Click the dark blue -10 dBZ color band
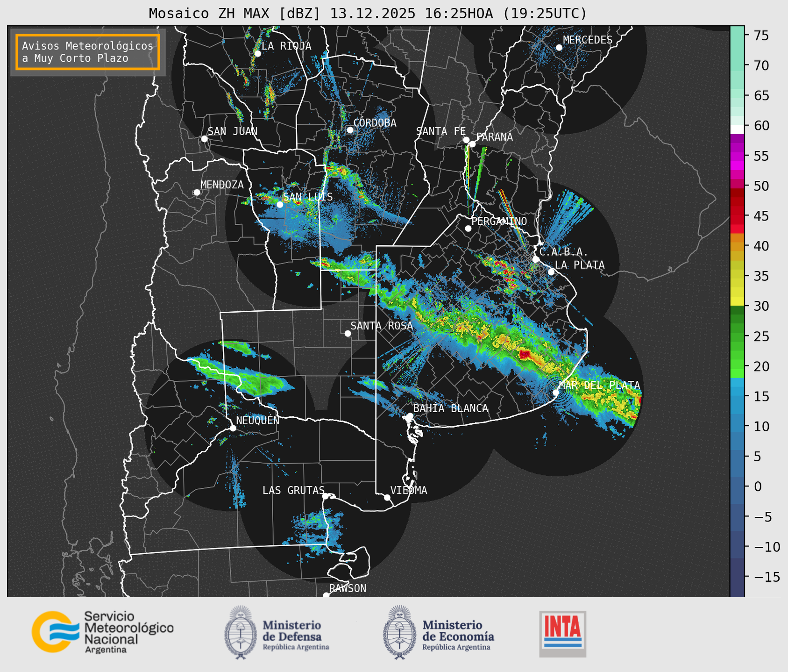The height and width of the screenshot is (672, 788). (737, 547)
